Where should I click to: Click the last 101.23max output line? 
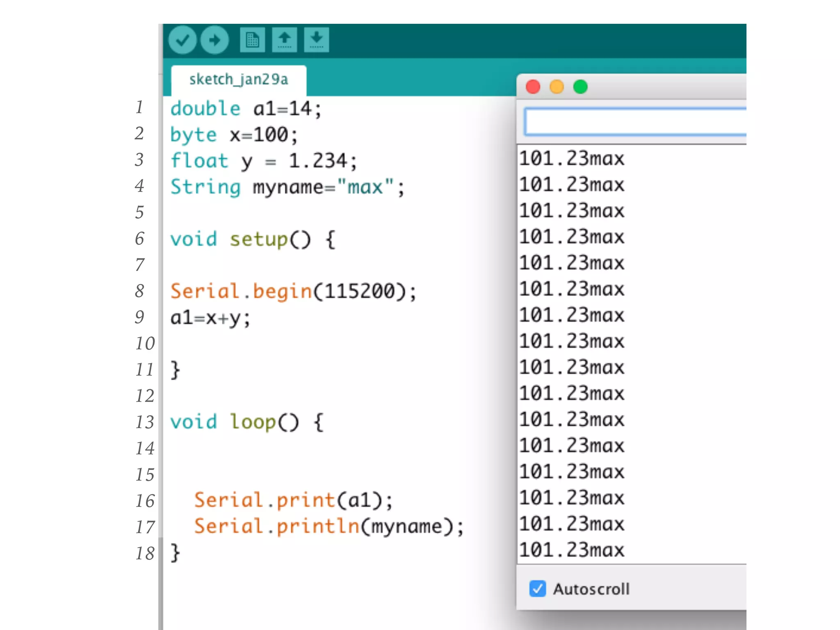click(x=572, y=550)
